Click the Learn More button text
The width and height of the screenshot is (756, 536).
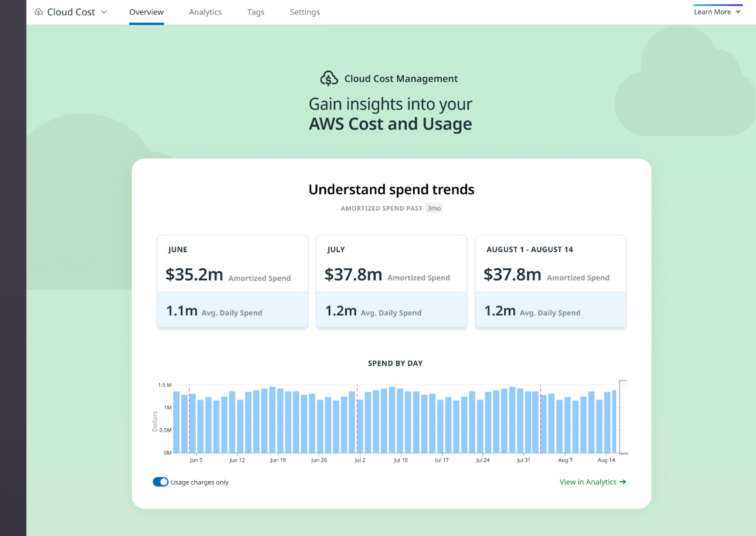(712, 12)
